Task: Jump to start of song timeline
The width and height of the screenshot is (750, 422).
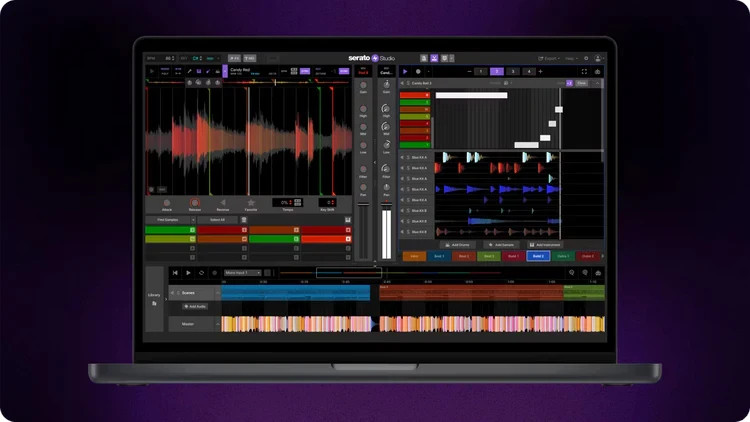Action: (175, 273)
